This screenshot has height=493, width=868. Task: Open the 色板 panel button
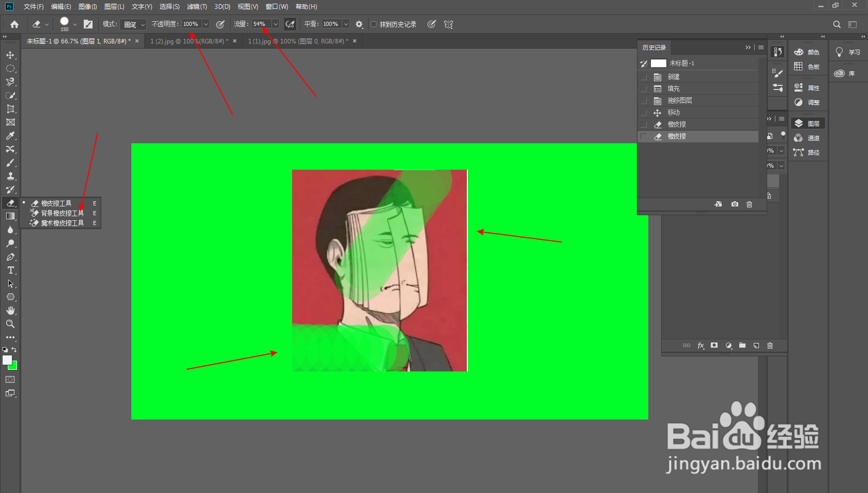pyautogui.click(x=807, y=67)
